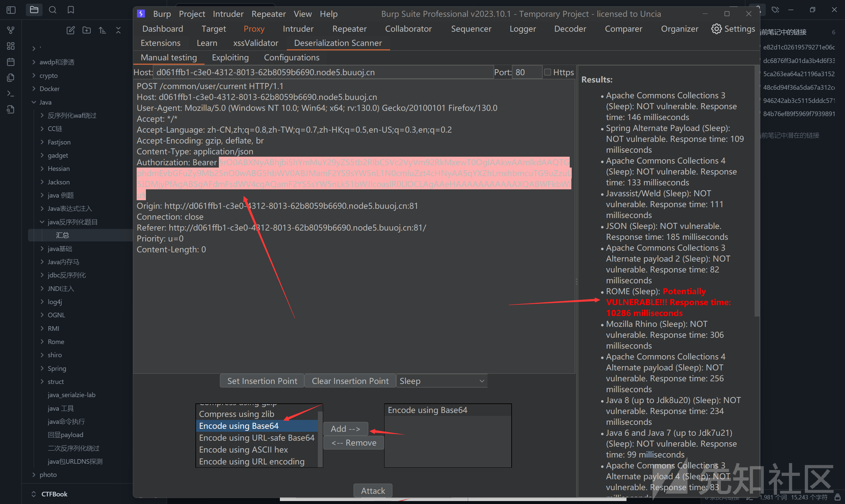Open command palette terminal icon

(11, 93)
